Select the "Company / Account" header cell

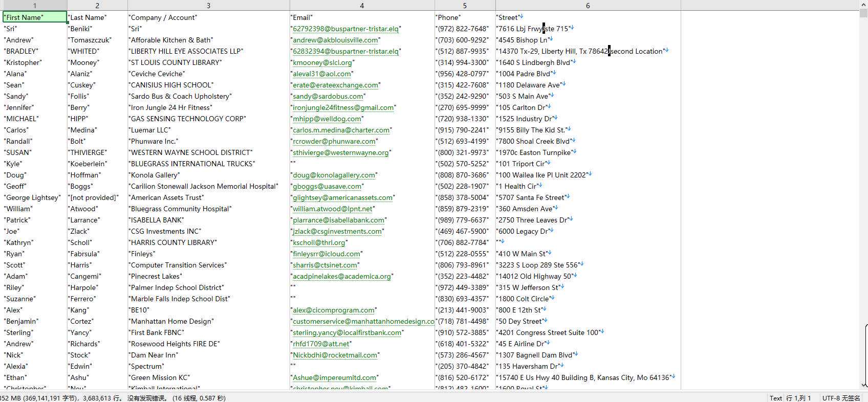tap(208, 17)
